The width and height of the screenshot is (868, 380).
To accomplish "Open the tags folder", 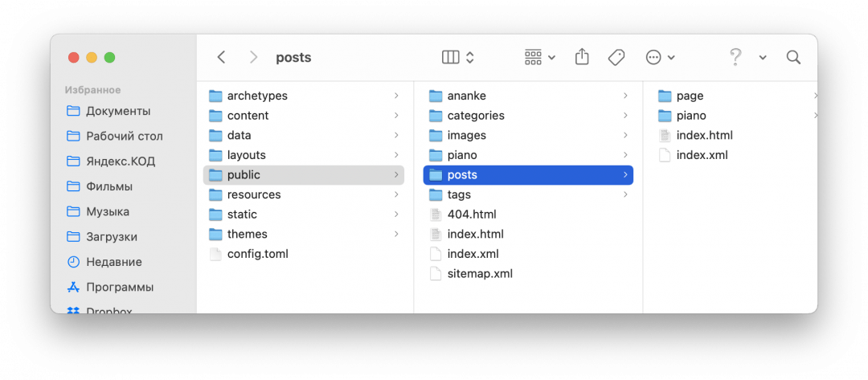I will tap(459, 194).
